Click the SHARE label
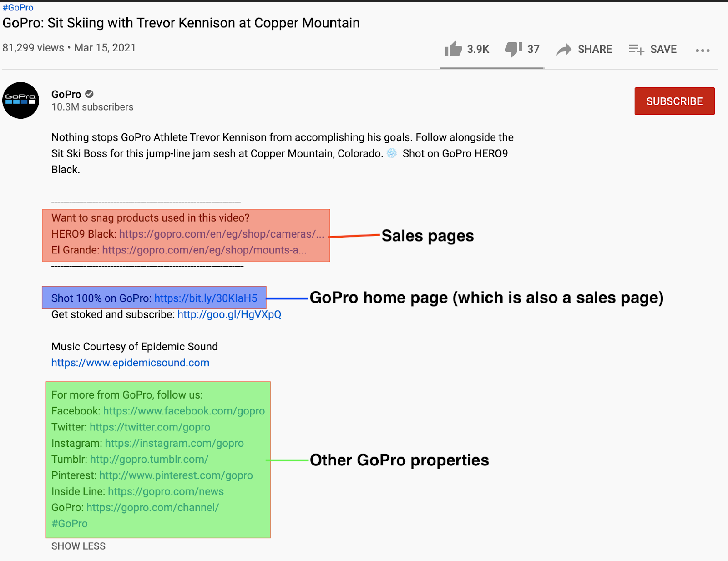This screenshot has height=561, width=728. tap(595, 49)
